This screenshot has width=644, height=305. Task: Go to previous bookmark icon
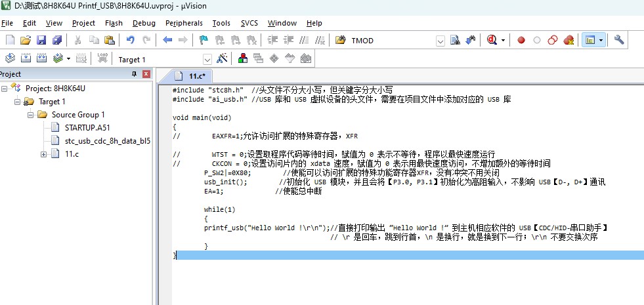point(220,40)
